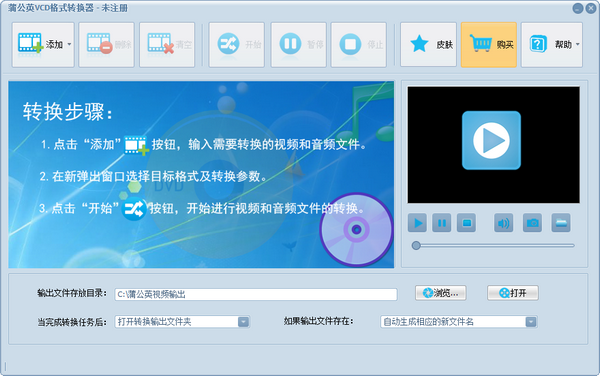Click the 浏览... browse button
The width and height of the screenshot is (600, 376).
441,293
